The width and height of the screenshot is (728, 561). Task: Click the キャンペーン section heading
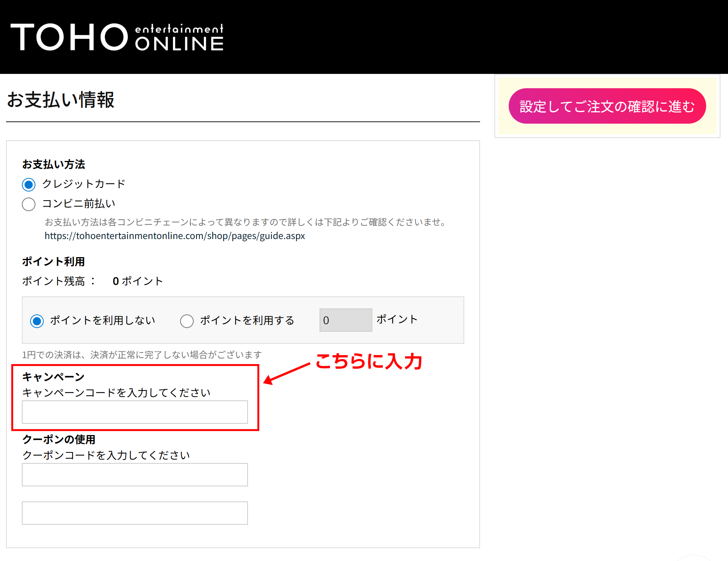coord(53,377)
